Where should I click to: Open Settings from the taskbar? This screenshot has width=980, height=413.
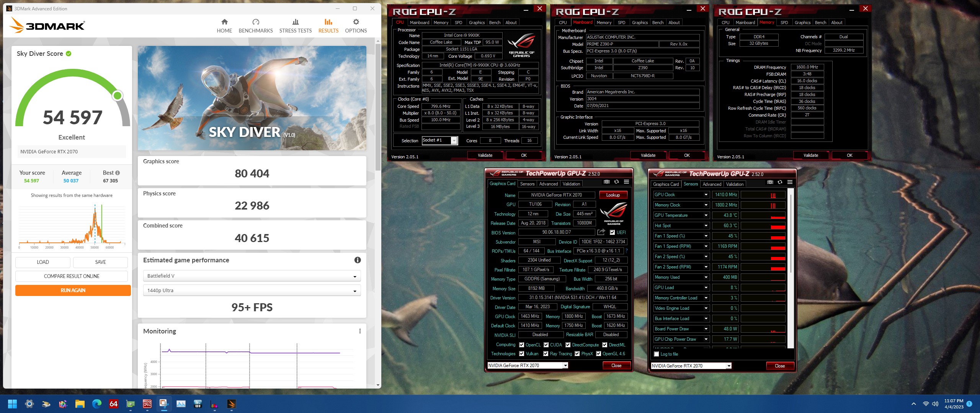tap(29, 404)
